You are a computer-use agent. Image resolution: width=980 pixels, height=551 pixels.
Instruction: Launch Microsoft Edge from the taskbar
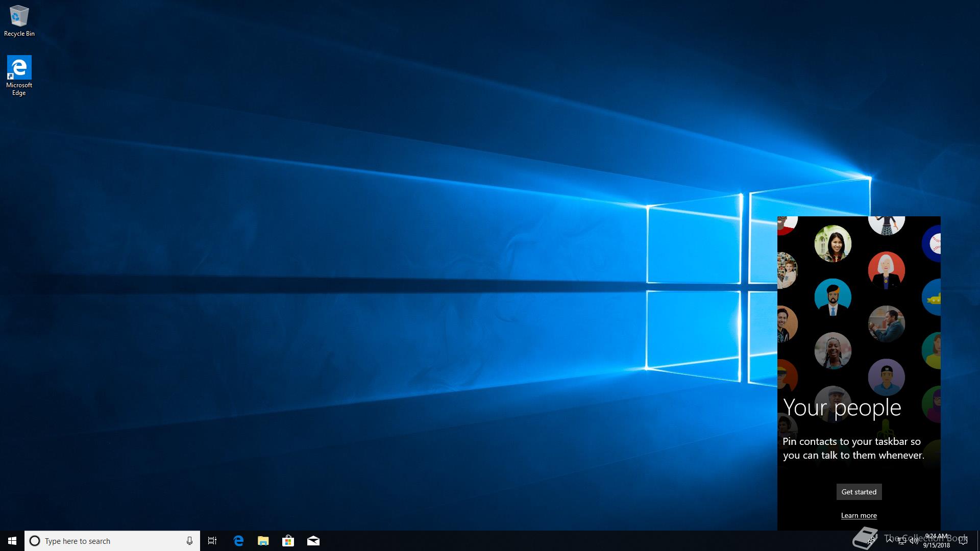point(238,541)
